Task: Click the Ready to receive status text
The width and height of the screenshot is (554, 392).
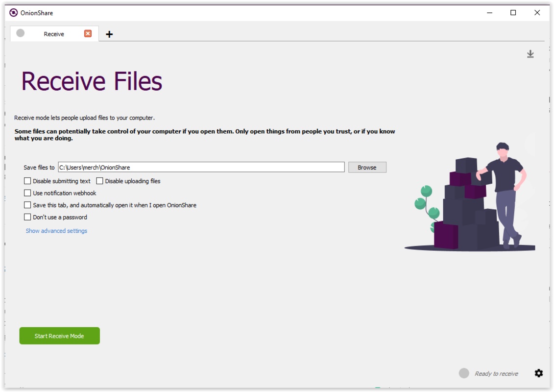Action: click(x=496, y=373)
